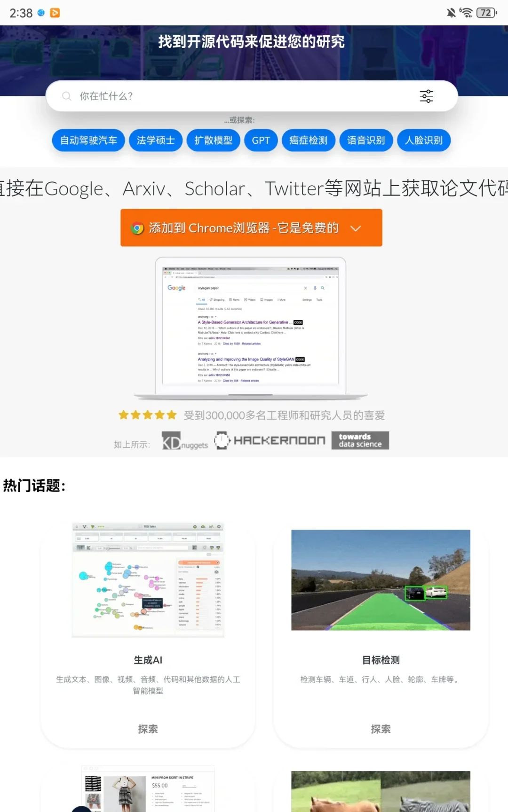Click the 找到开源代码来促进您的研究 headline

(252, 41)
